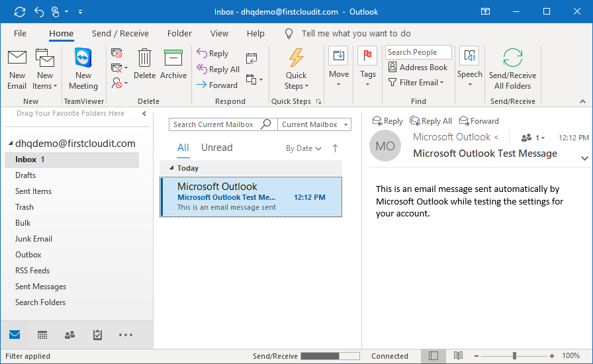Switch to Reading view in status bar
This screenshot has height=364, width=593.
click(x=458, y=356)
